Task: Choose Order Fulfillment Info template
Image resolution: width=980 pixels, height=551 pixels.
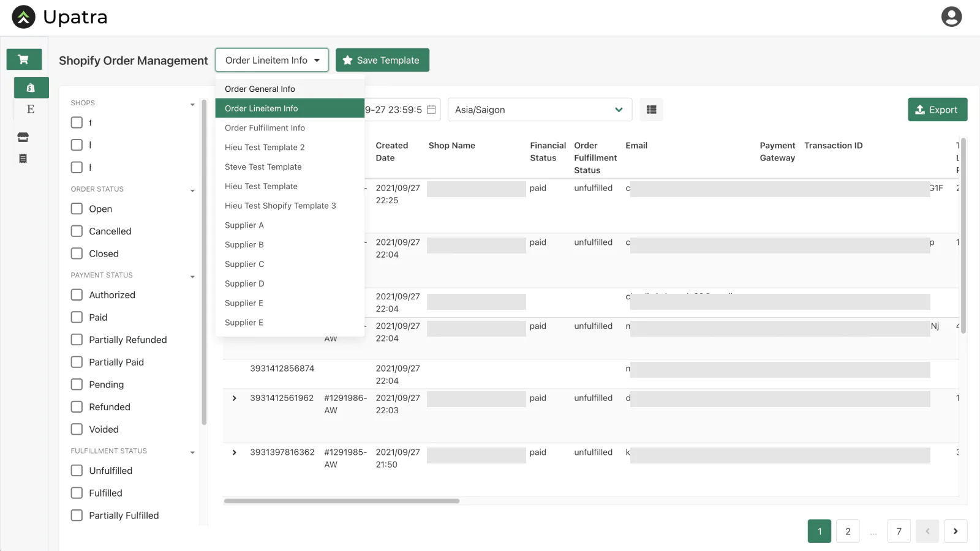Action: click(x=290, y=128)
